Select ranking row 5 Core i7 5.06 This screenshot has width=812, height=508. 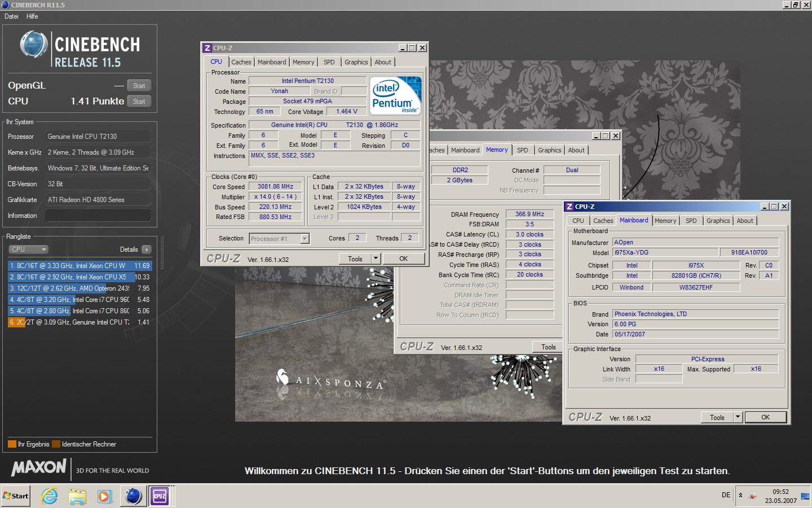[x=80, y=310]
